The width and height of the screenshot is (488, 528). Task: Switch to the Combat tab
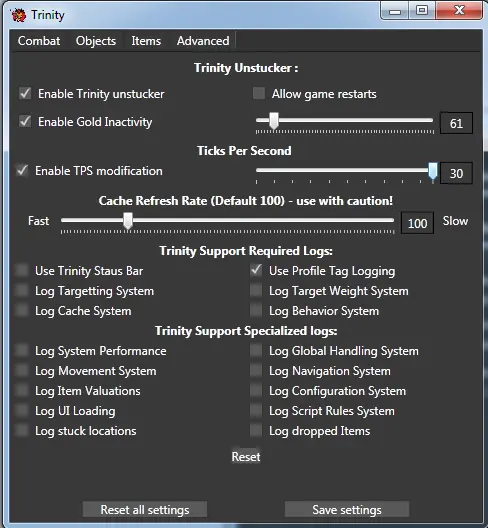(39, 41)
